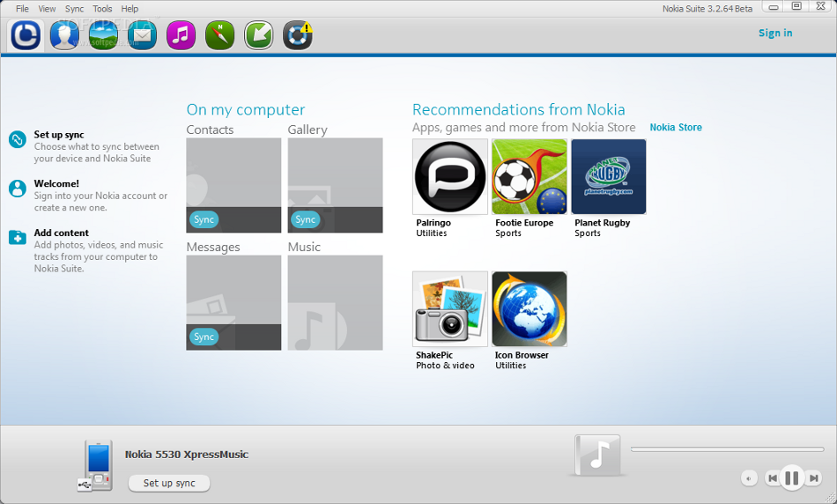Click the music player progress bar
Viewport: 837px width, 504px height.
tap(727, 449)
